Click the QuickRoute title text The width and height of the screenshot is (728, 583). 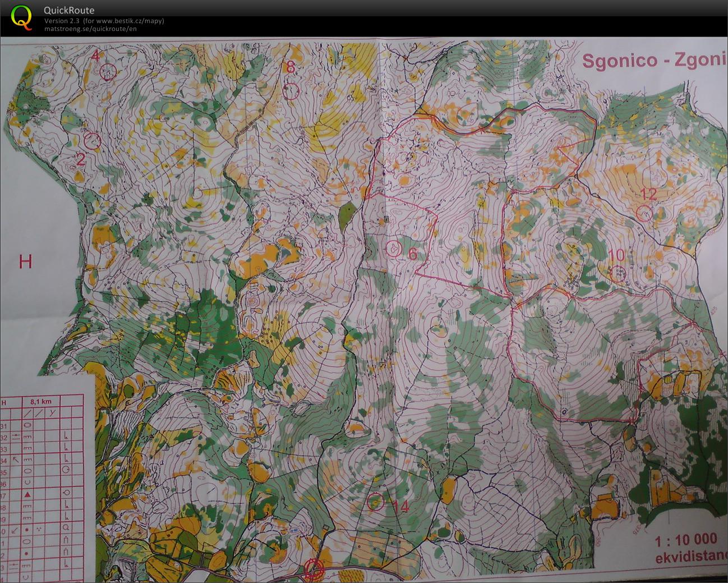click(69, 10)
